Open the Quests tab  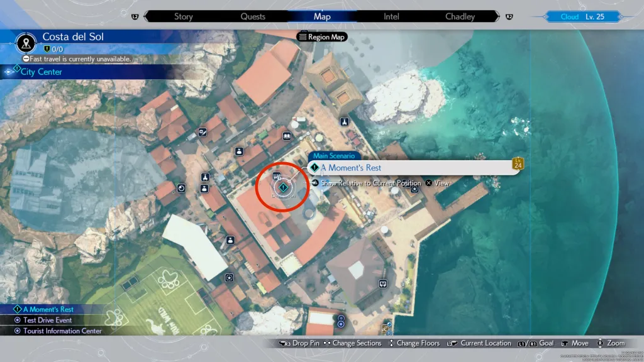click(253, 16)
